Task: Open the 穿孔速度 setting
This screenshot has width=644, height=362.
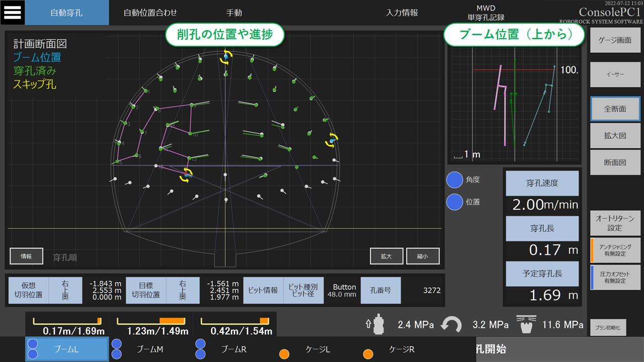Action: click(x=542, y=183)
